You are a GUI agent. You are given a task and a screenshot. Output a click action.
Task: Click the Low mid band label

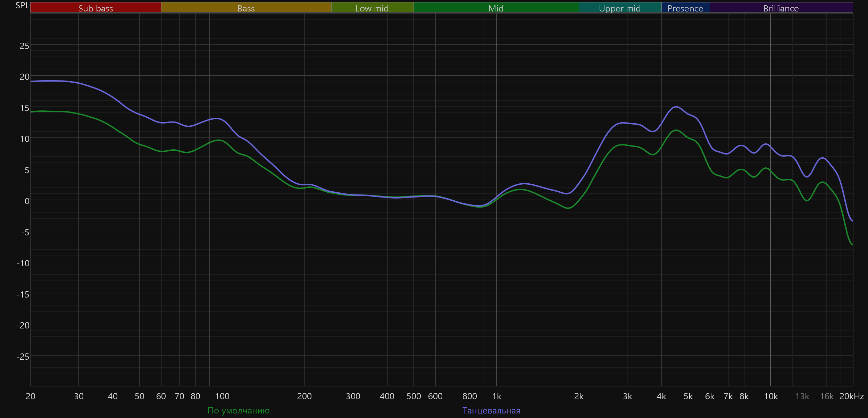click(x=372, y=8)
